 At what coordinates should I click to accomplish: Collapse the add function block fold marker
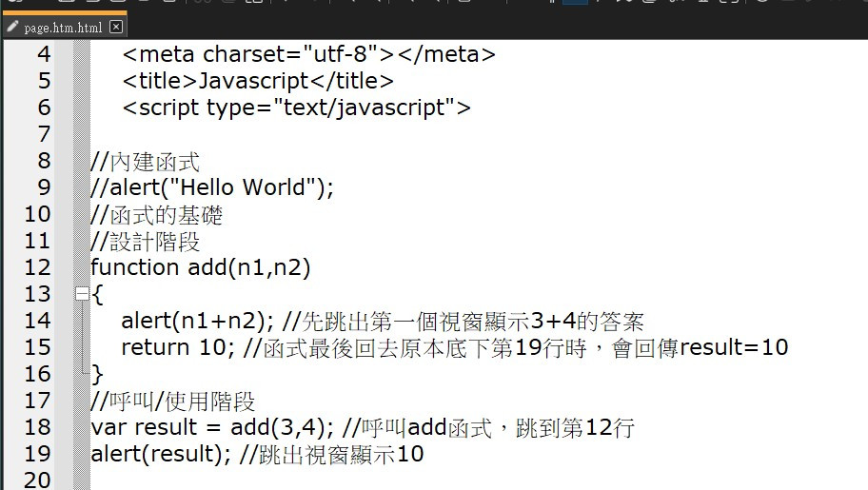coord(82,293)
